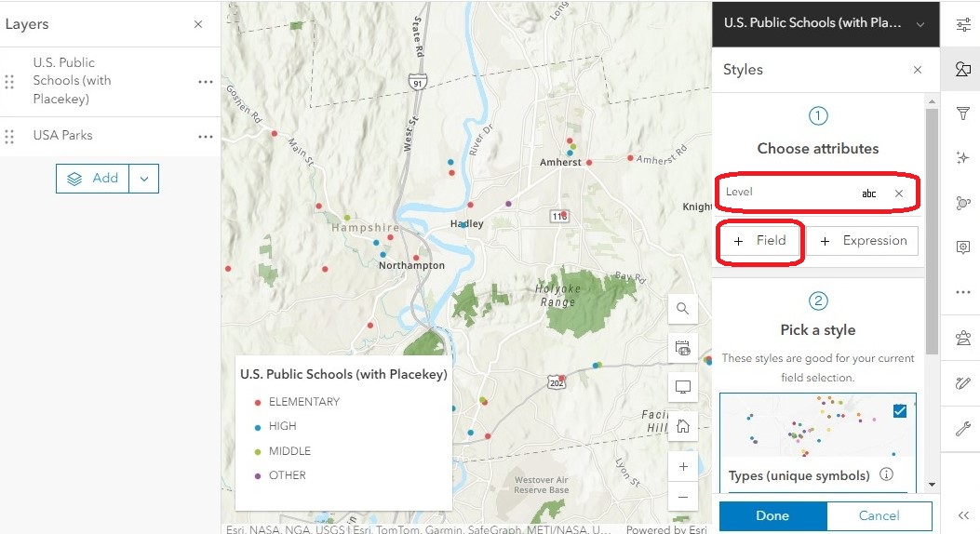Image resolution: width=980 pixels, height=534 pixels.
Task: Click Done to apply styles
Action: tap(772, 516)
